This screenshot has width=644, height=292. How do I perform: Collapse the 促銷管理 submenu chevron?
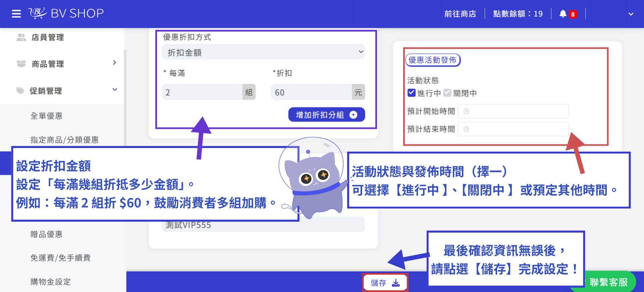pyautogui.click(x=115, y=90)
